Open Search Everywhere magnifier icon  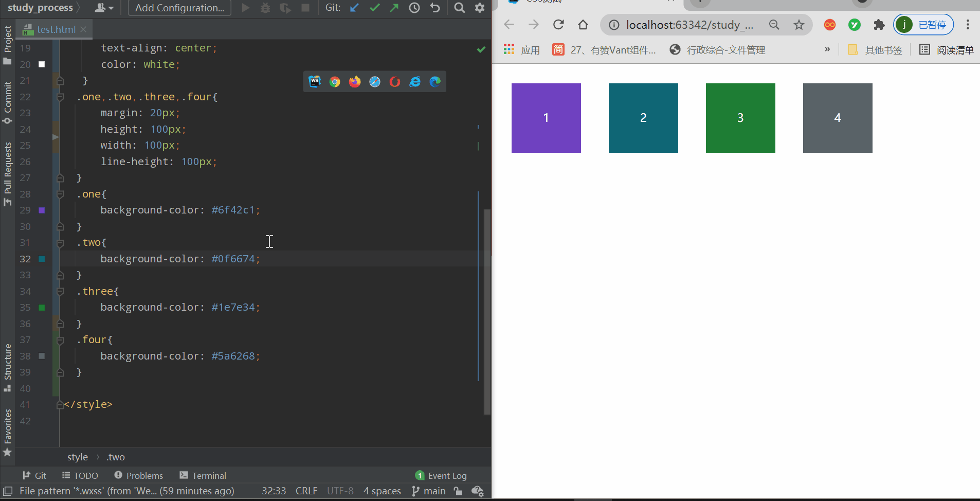point(460,8)
